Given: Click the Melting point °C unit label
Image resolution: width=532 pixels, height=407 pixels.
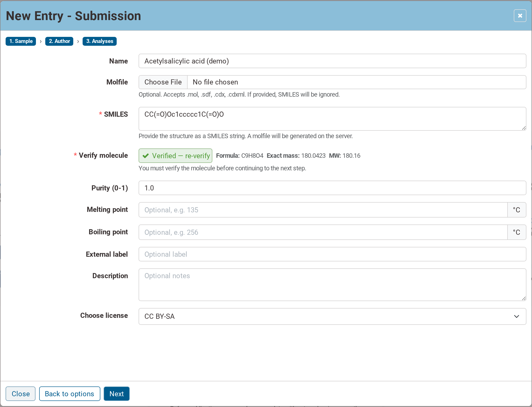Looking at the screenshot, I should [x=517, y=210].
